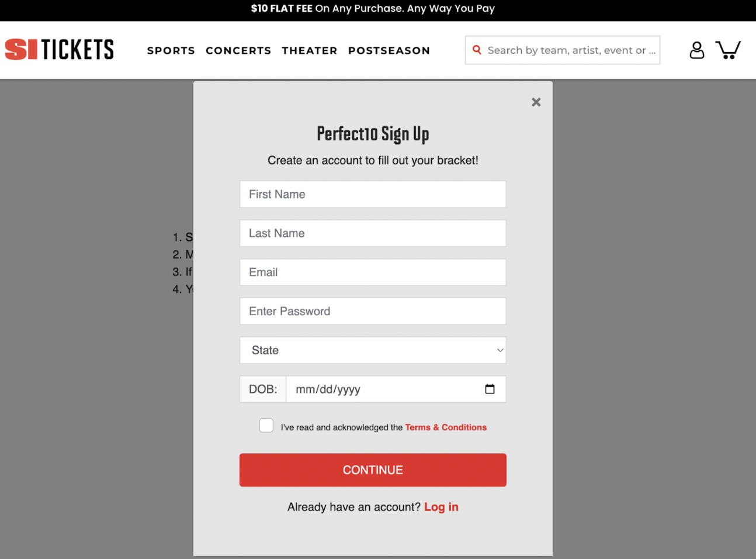The width and height of the screenshot is (756, 559).
Task: Click the search bar to search by team
Action: (567, 50)
